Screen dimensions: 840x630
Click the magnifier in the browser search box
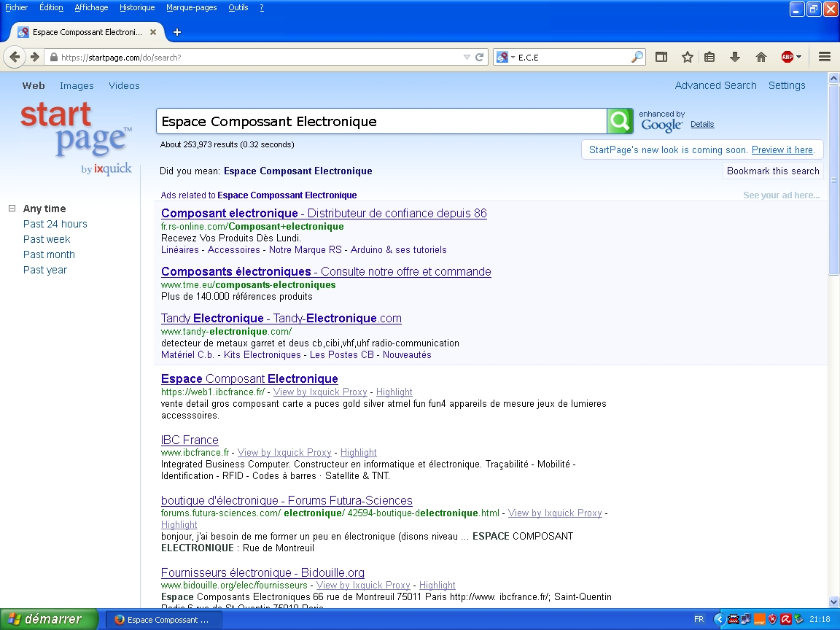pyautogui.click(x=637, y=57)
